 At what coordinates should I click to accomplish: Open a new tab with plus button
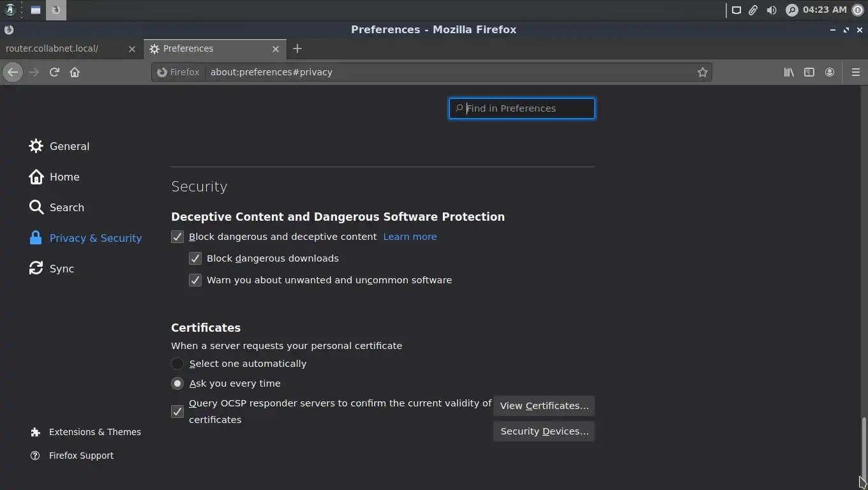[297, 48]
